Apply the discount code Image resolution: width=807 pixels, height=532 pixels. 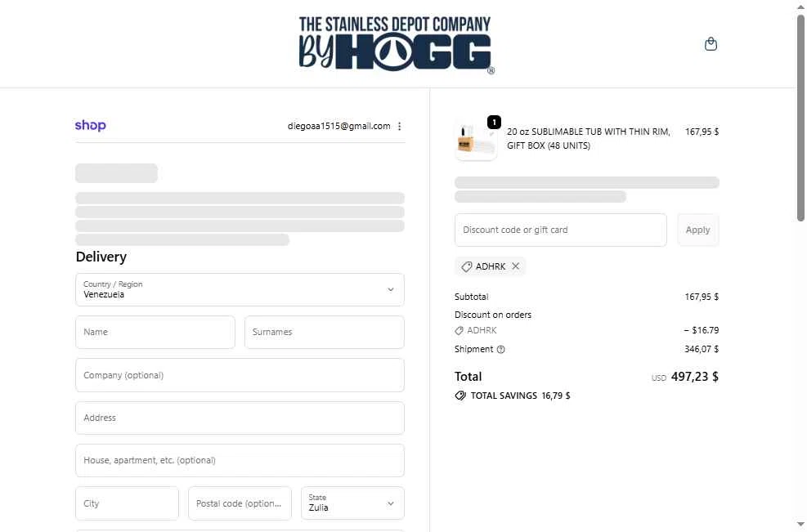pos(698,230)
